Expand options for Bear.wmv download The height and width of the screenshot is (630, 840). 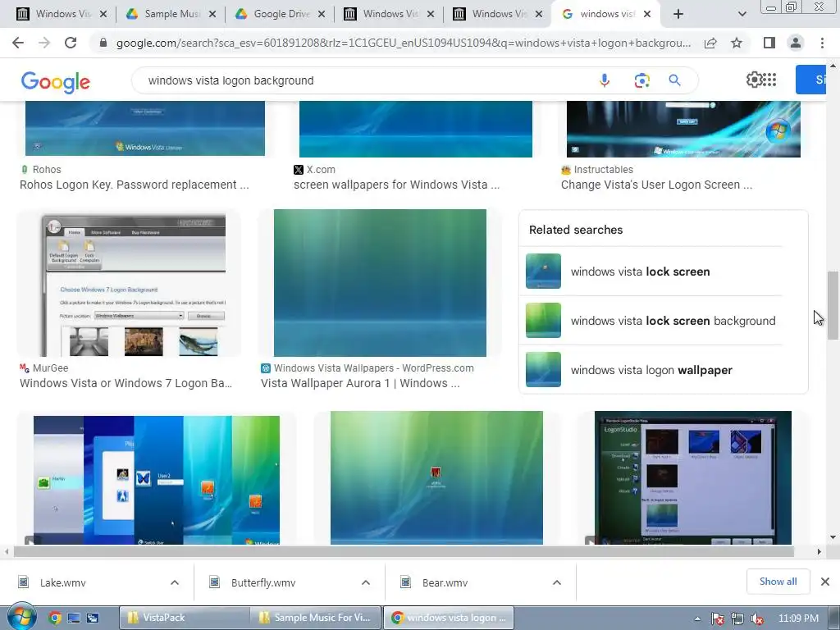(557, 582)
